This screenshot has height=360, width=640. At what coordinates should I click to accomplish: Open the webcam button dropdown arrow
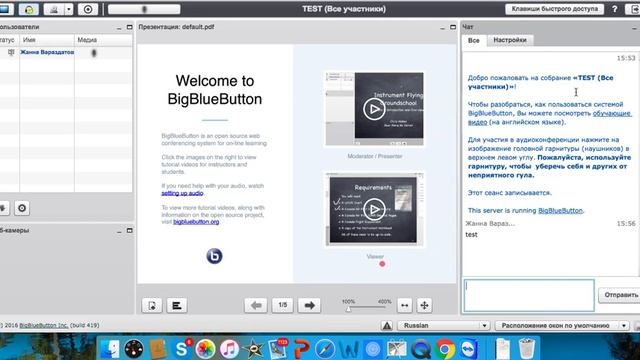click(69, 9)
